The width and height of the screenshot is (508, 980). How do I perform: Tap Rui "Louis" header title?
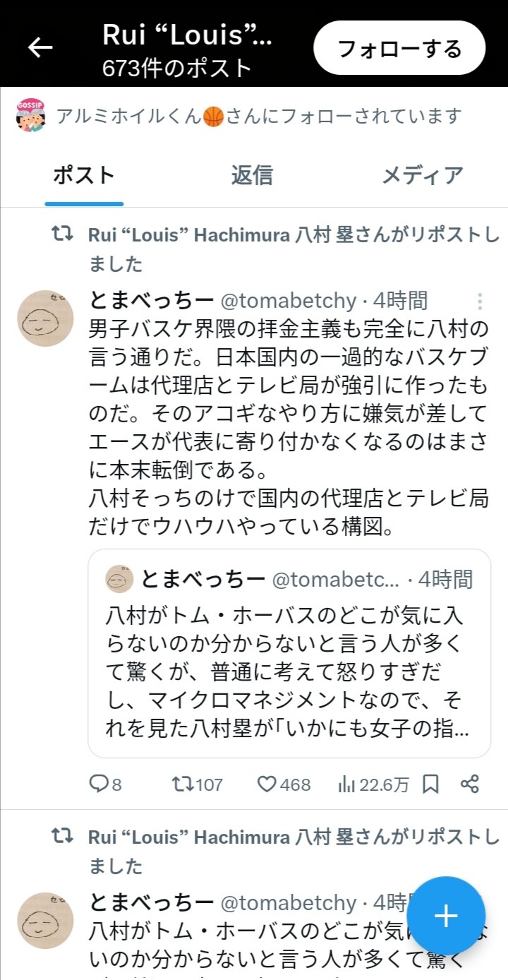pos(187,35)
